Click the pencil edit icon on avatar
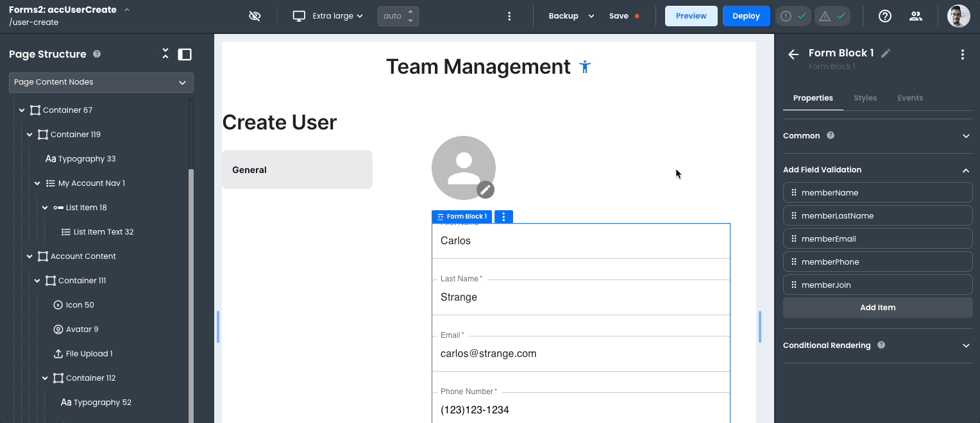 (x=486, y=189)
